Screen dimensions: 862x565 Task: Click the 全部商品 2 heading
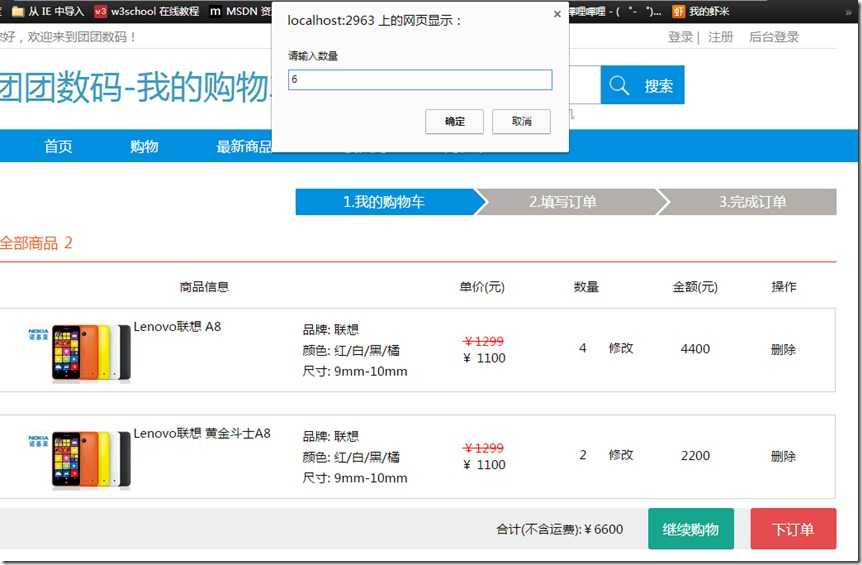pyautogui.click(x=36, y=243)
